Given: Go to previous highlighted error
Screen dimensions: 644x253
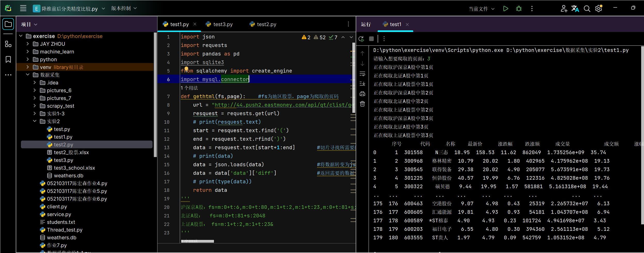Looking at the screenshot, I should pos(343,37).
